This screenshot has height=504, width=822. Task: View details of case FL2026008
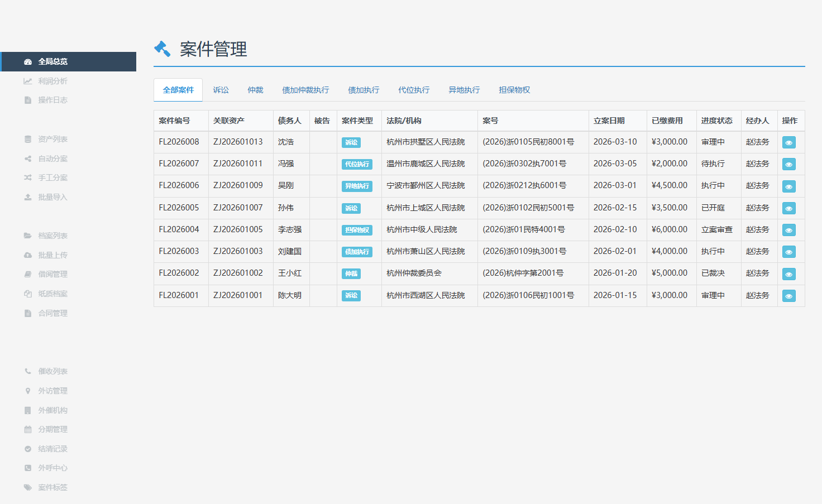789,142
